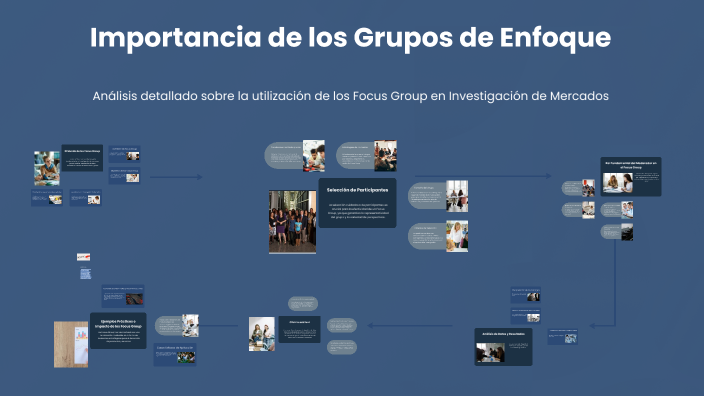Screen dimensions: 704x396
Task: Open the 'Casos Exitosos de Aplicación' subtopic card
Action: coord(175,354)
